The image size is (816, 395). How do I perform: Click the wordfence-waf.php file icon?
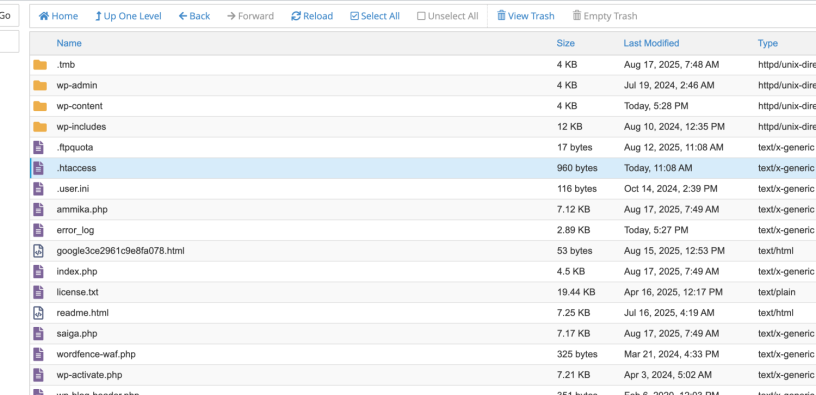click(x=39, y=354)
